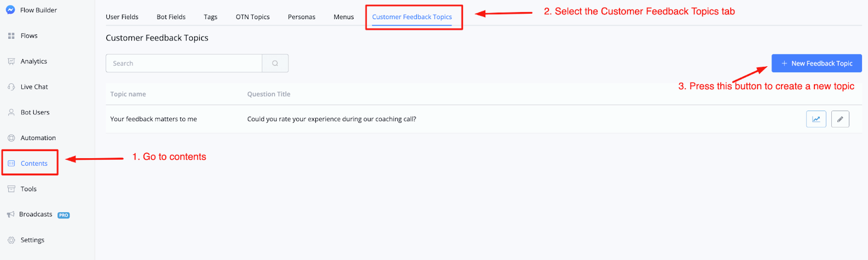Switch to the User Fields tab
This screenshot has width=868, height=260.
click(x=122, y=17)
